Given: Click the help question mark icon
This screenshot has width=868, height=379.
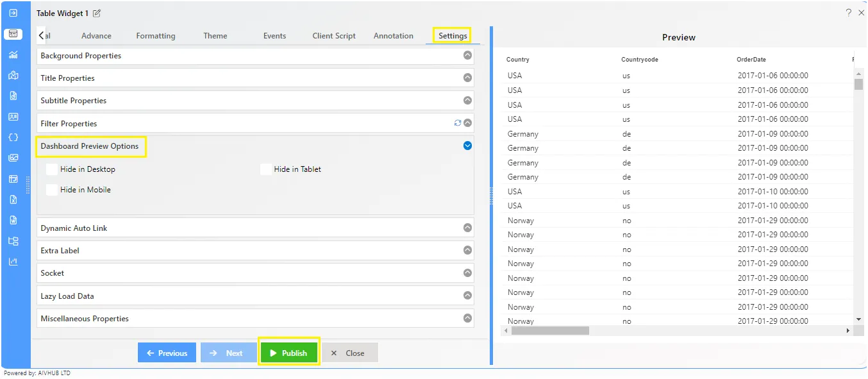Looking at the screenshot, I should pos(849,13).
